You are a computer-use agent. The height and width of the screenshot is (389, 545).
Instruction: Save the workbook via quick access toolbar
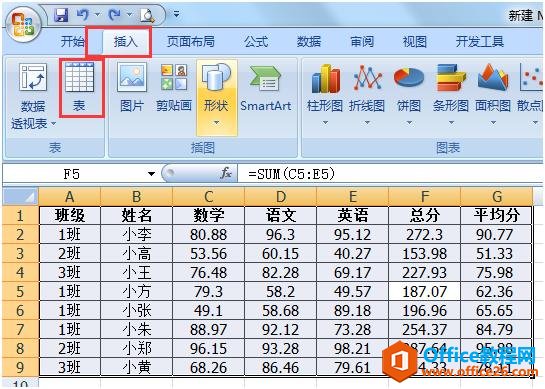pos(62,15)
